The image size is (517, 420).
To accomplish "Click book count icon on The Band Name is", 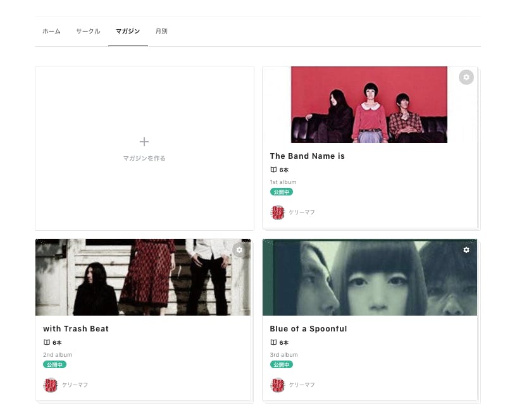I will tap(273, 170).
